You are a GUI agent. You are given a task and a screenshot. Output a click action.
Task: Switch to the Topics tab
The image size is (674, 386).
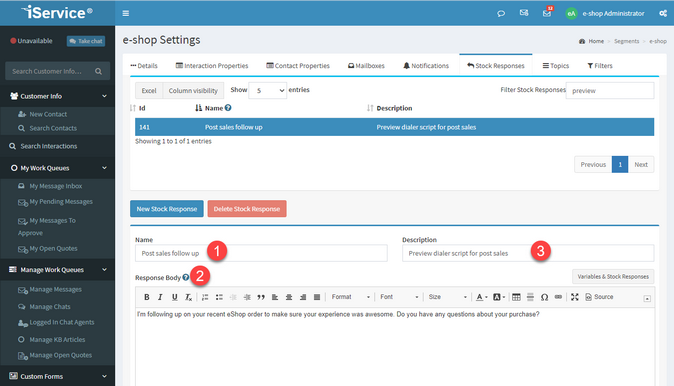(555, 66)
